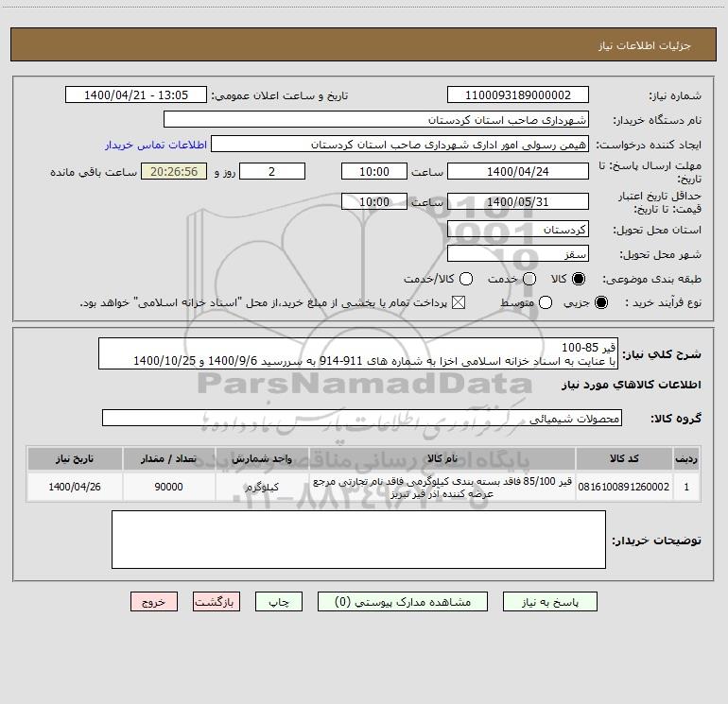Click the کیلوگرم unit cell
Viewport: 728px width, 704px height.
click(x=262, y=487)
